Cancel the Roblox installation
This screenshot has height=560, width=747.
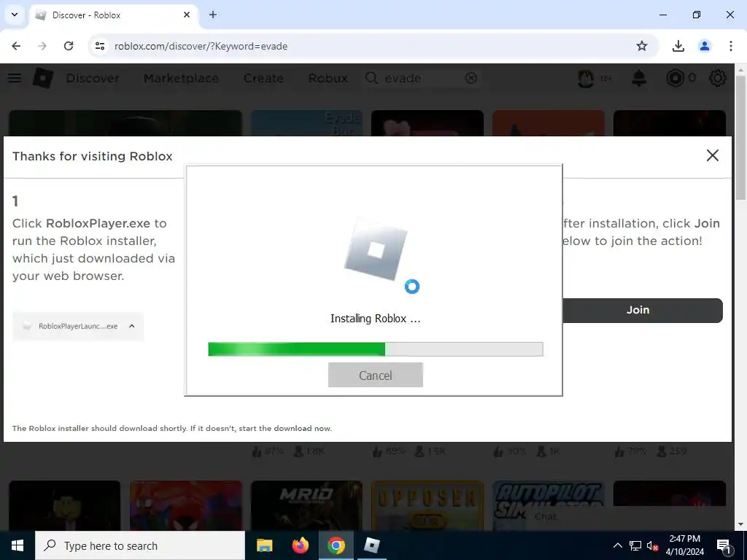pos(376,376)
